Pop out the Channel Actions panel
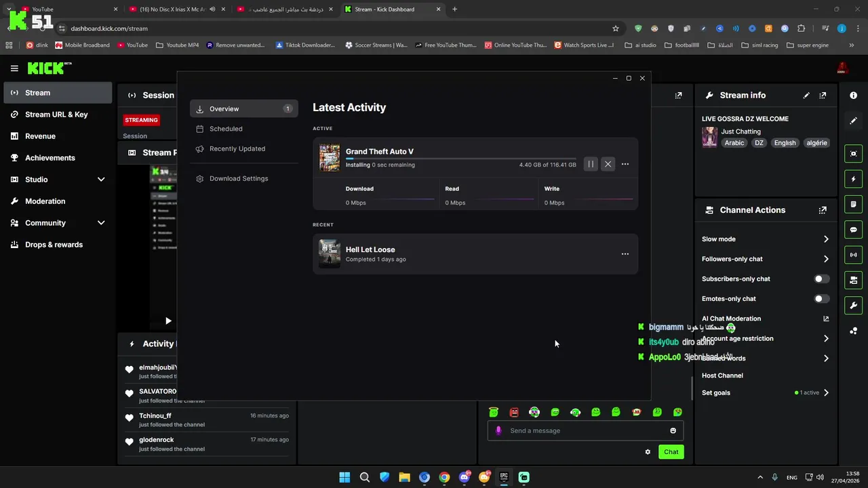Viewport: 868px width, 488px height. click(823, 210)
